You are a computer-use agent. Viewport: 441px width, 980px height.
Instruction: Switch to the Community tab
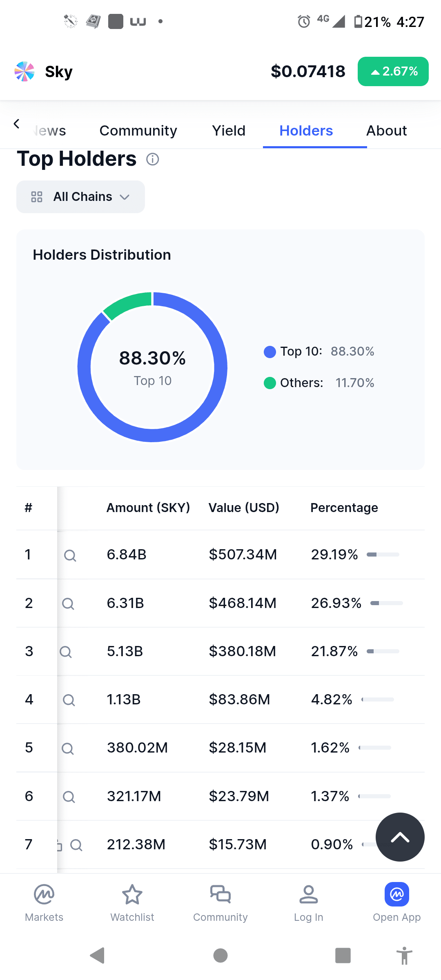138,131
